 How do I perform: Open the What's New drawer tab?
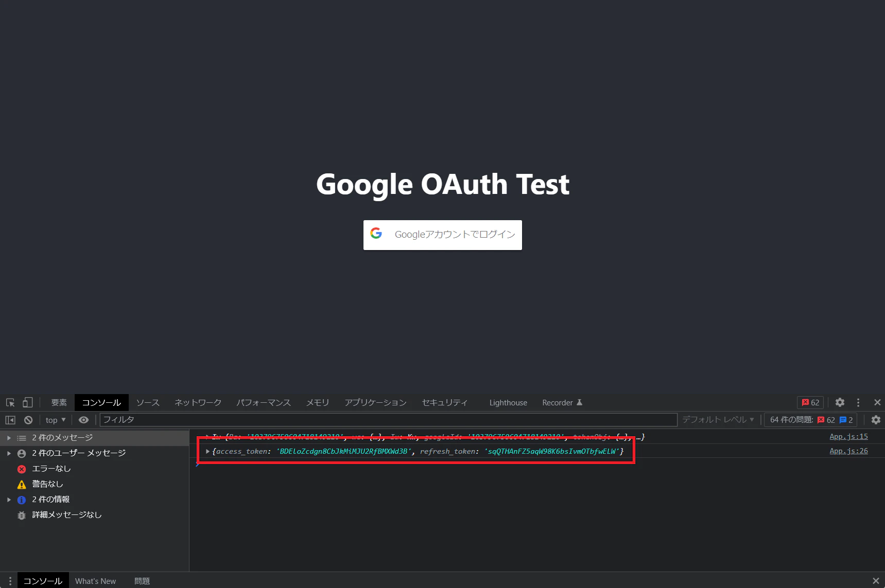click(96, 581)
